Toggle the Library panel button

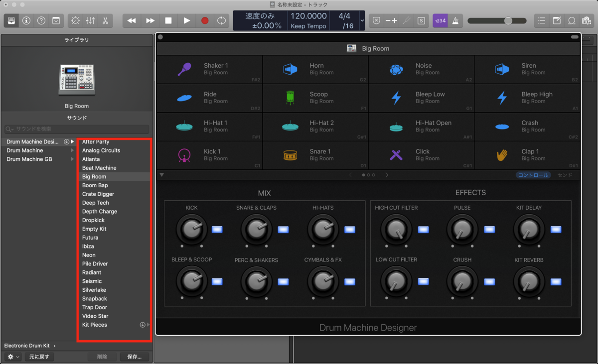coord(11,20)
